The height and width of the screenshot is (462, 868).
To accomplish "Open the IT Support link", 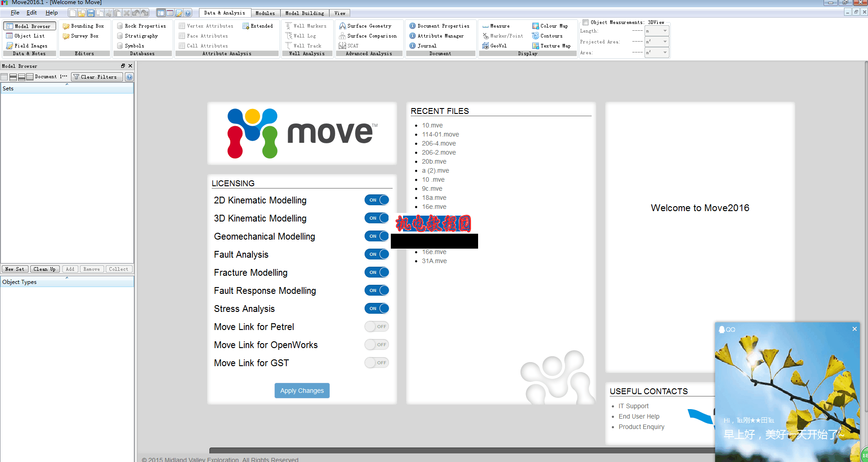I will 633,406.
